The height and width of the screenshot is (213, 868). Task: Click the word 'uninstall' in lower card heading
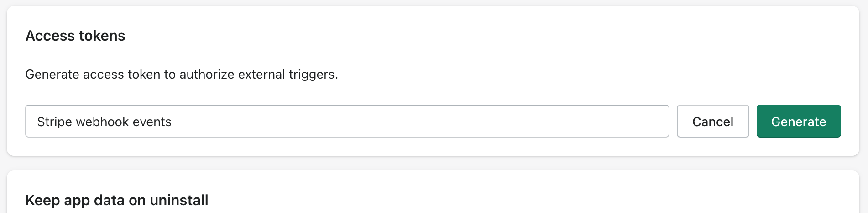pos(179,200)
